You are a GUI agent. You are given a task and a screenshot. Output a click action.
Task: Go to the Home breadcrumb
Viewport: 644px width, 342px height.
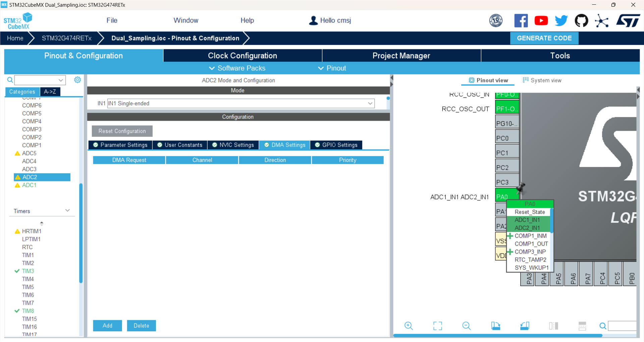click(x=15, y=38)
